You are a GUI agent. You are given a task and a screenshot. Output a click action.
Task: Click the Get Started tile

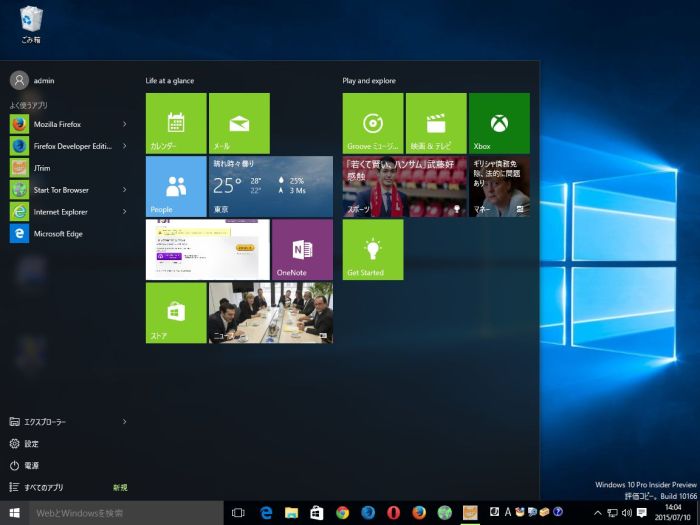pyautogui.click(x=372, y=250)
